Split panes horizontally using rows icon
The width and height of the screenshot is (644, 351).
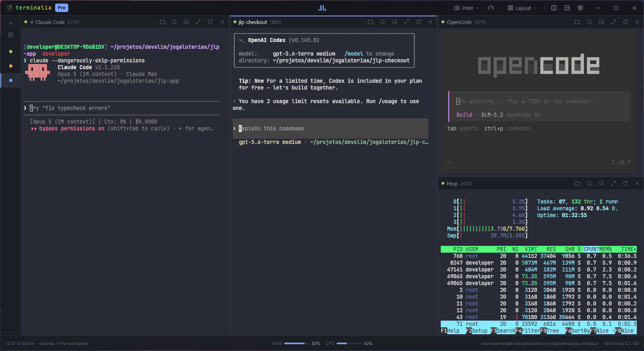click(x=567, y=8)
